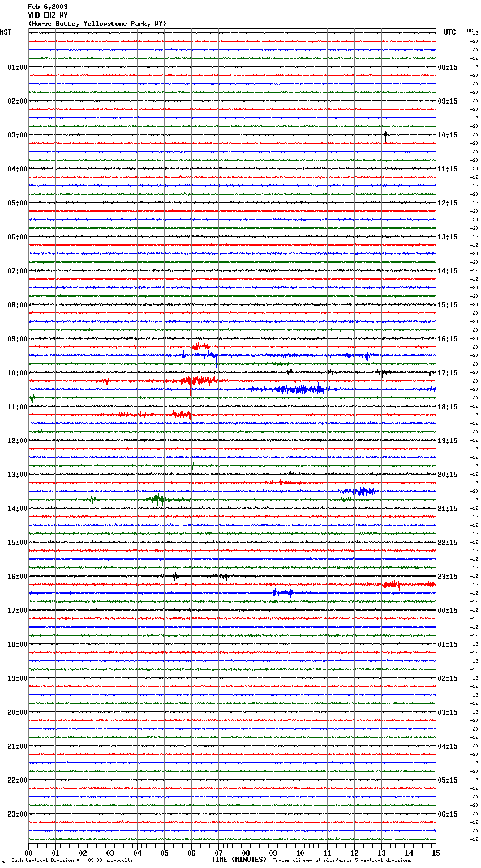
Task: Pick the 05:00 MST time label
Action: 18,203
